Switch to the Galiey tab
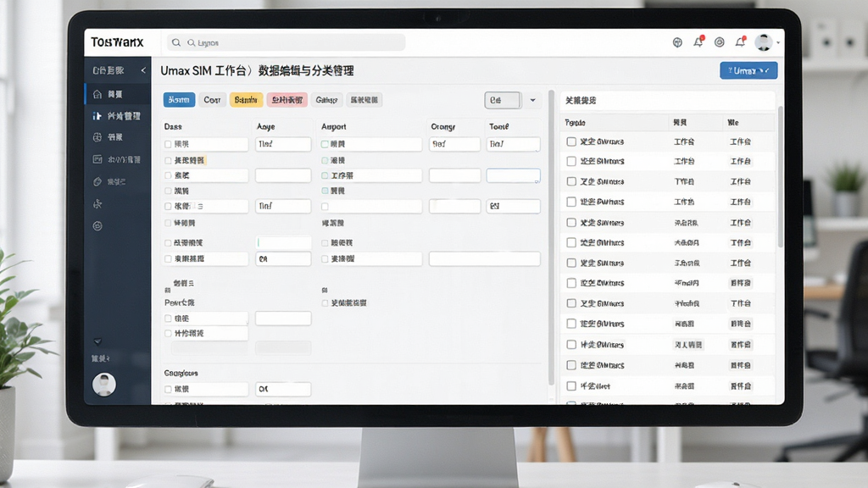Image resolution: width=868 pixels, height=488 pixels. coord(326,100)
